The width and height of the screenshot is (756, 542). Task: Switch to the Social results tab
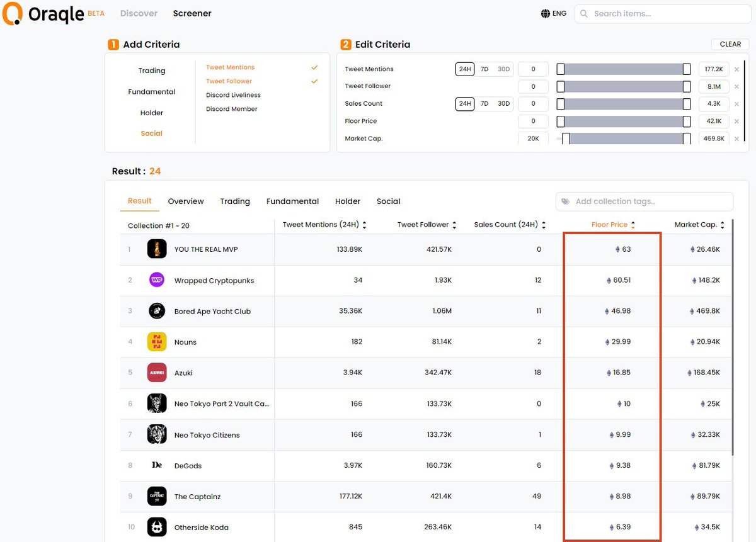(389, 201)
